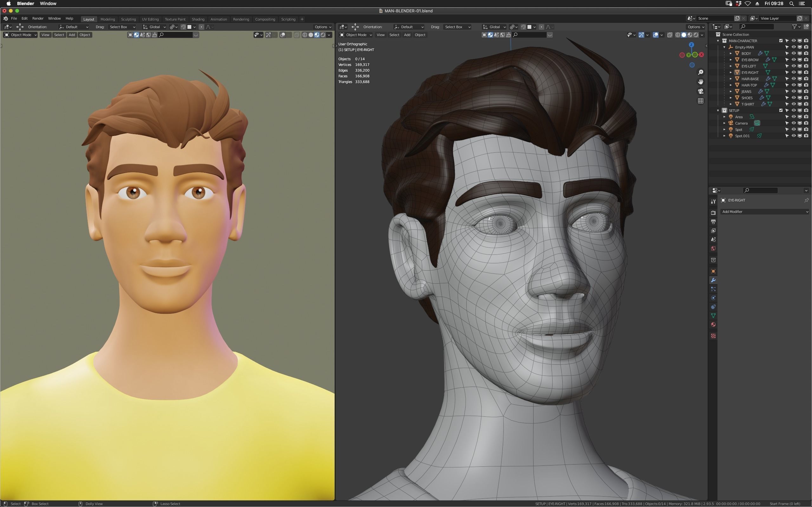This screenshot has height=507, width=812.
Task: Click the outliner search field
Action: tap(757, 27)
